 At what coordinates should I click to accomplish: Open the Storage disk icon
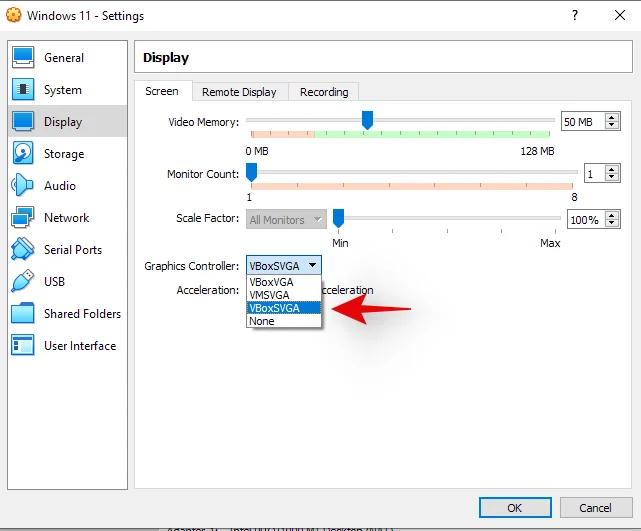pos(23,153)
